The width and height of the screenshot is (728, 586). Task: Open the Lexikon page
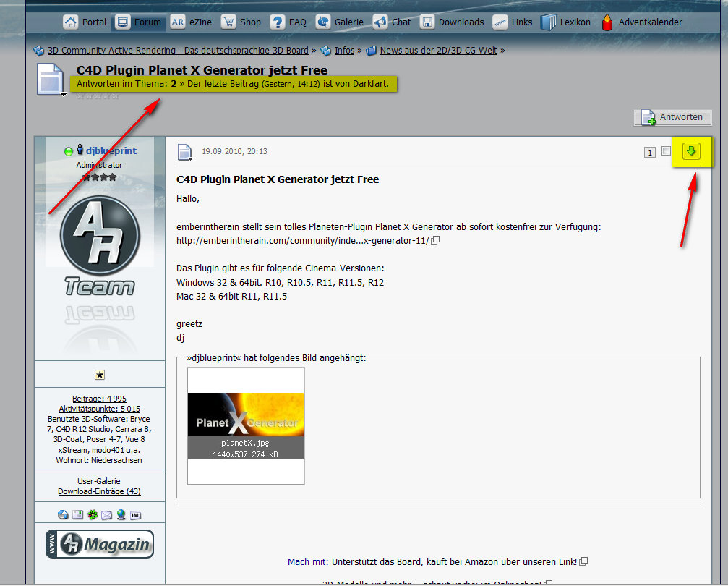point(565,22)
